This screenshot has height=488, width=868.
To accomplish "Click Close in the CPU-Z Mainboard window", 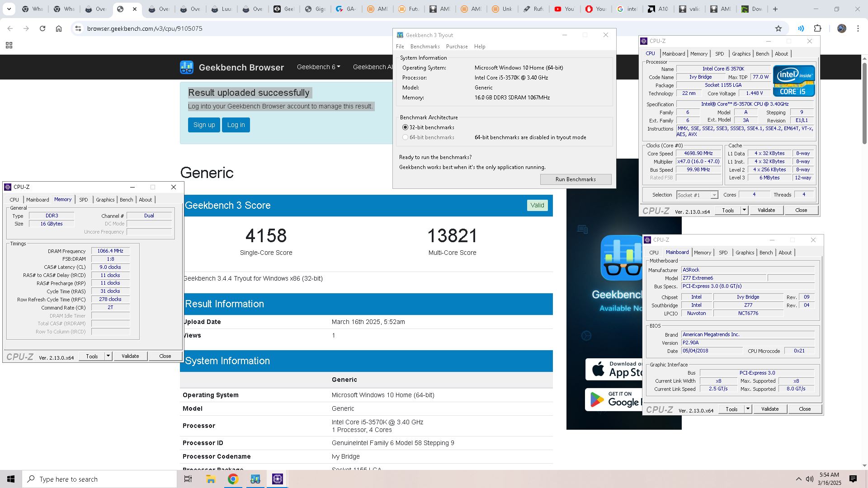I will click(805, 409).
